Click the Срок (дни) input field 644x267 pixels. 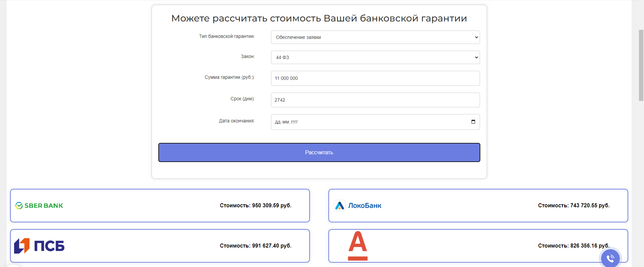[375, 100]
